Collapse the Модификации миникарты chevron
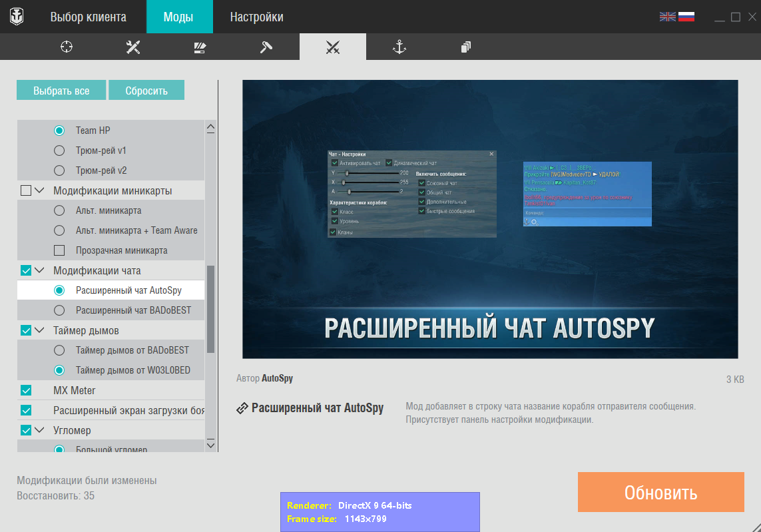Image resolution: width=761 pixels, height=532 pixels. pos(40,190)
